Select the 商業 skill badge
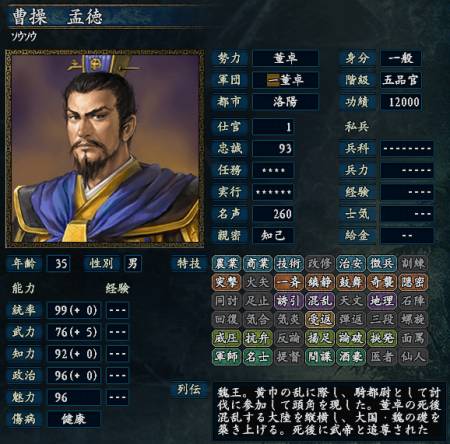This screenshot has height=444, width=450. [258, 264]
